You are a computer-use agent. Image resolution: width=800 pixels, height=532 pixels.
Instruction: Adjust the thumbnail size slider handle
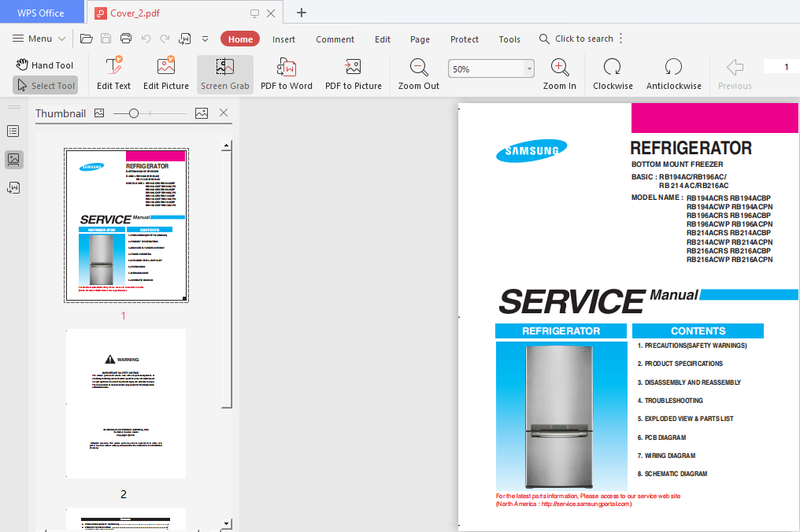tap(134, 113)
